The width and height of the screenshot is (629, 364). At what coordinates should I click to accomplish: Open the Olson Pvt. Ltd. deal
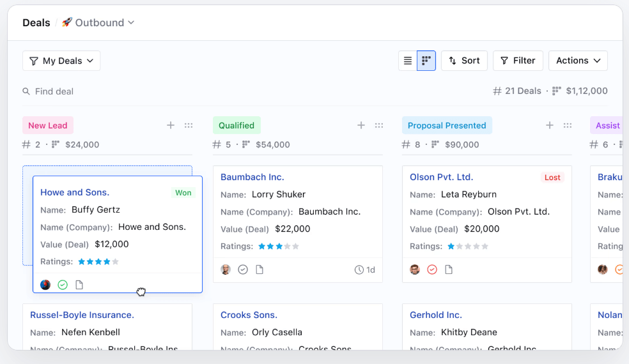pos(441,177)
